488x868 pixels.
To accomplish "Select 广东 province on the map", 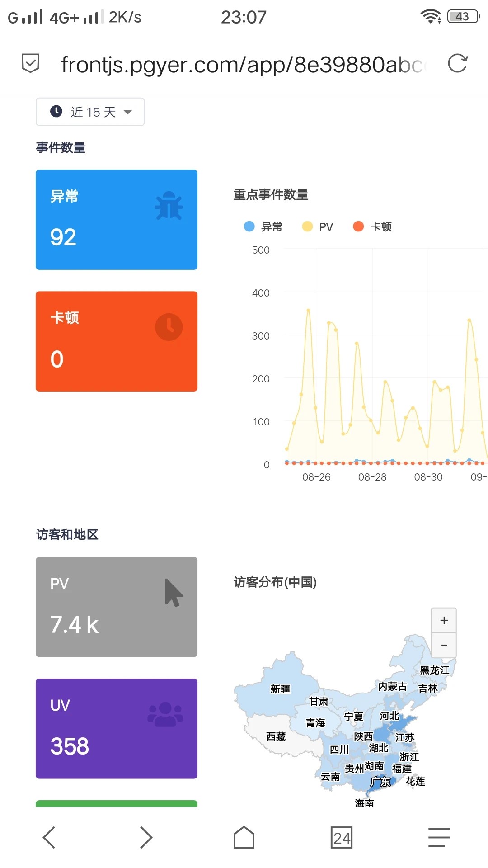I will click(380, 782).
